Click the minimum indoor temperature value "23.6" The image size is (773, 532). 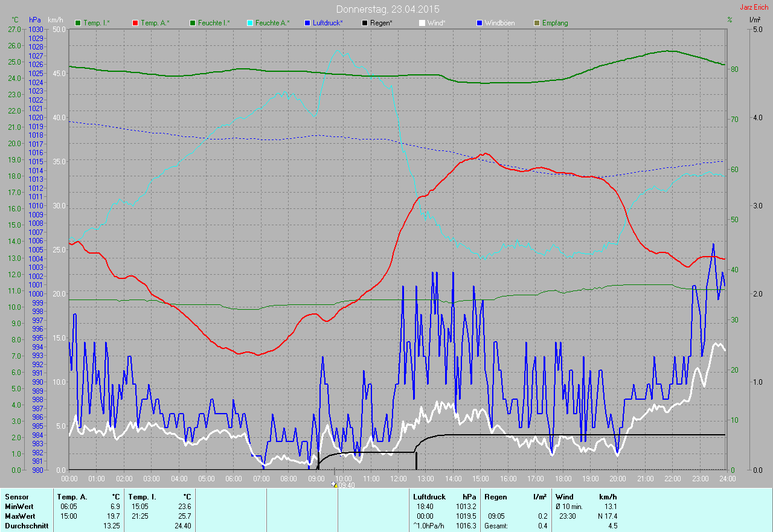click(184, 506)
